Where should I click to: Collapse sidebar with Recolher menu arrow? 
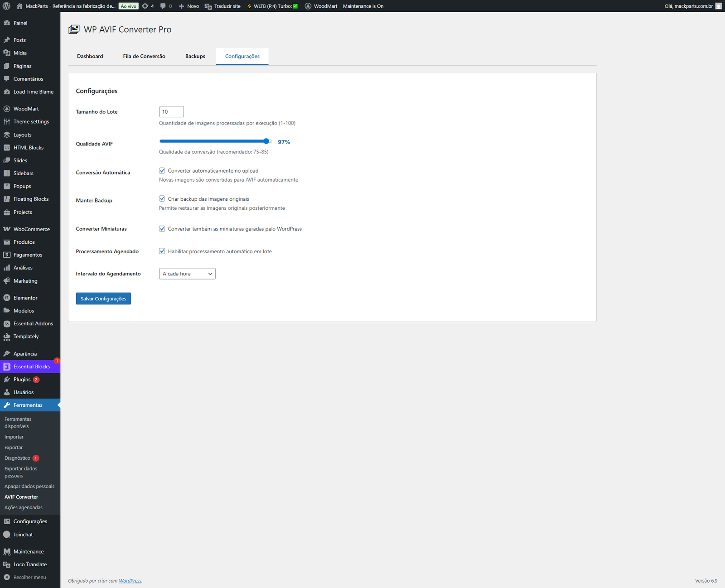coord(7,577)
